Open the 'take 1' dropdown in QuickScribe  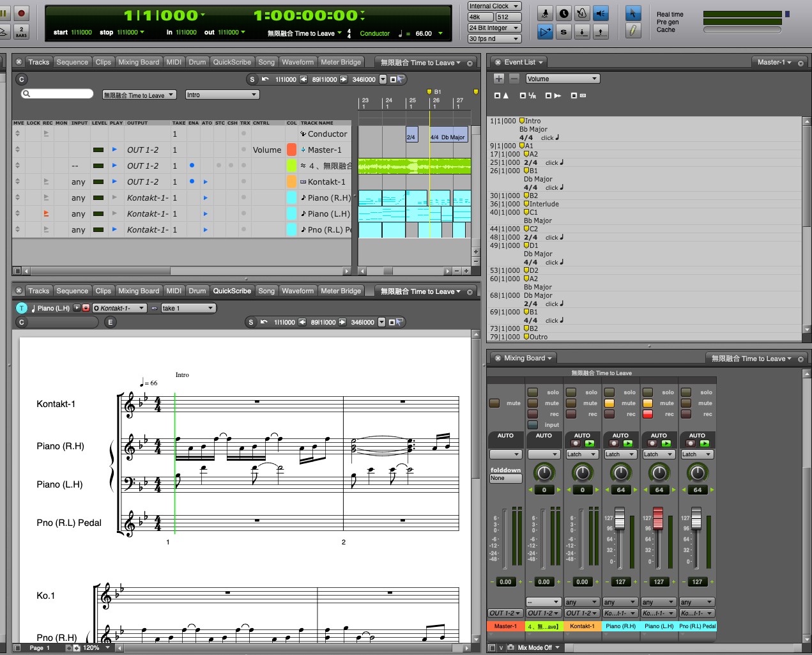coord(188,308)
